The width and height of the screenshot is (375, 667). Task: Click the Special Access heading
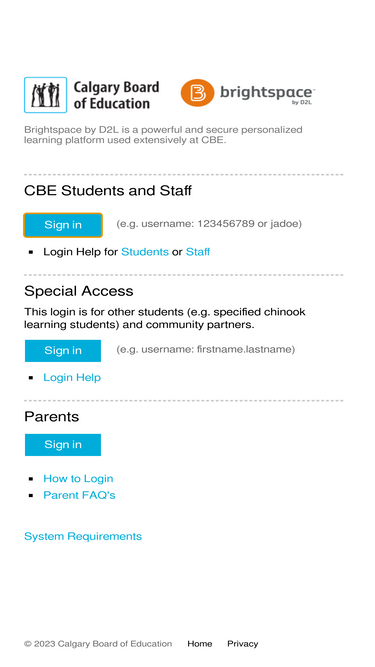[79, 291]
